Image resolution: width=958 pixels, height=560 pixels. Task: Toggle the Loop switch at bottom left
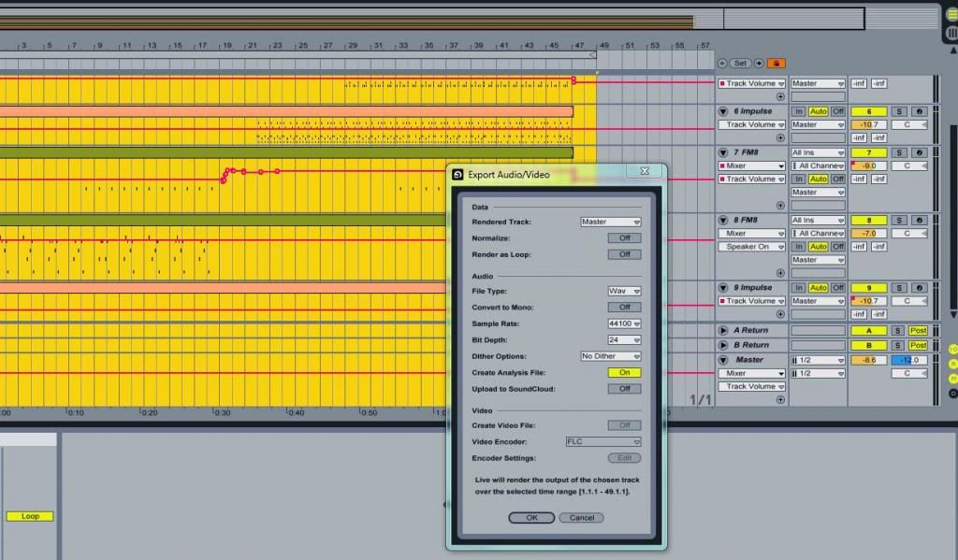coord(29,515)
